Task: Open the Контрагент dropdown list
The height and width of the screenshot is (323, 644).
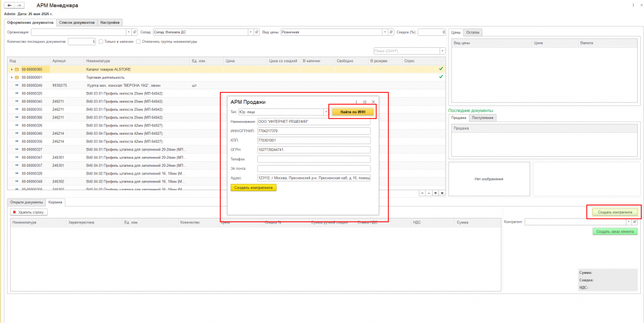Action: [x=628, y=222]
